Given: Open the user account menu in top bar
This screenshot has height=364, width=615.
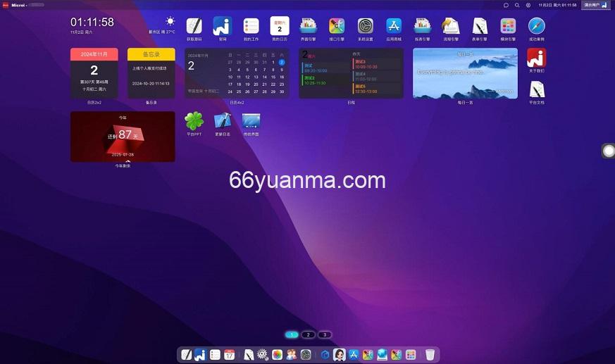Looking at the screenshot, I should 595,5.
